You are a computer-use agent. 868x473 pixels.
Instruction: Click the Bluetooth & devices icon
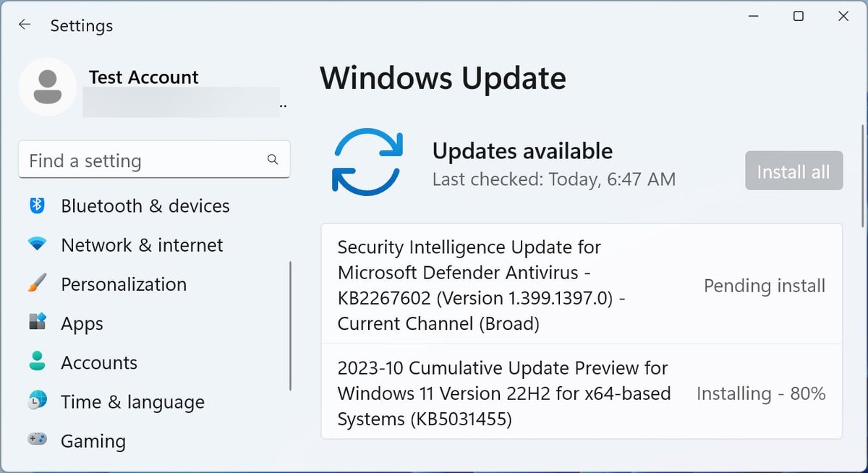[38, 205]
